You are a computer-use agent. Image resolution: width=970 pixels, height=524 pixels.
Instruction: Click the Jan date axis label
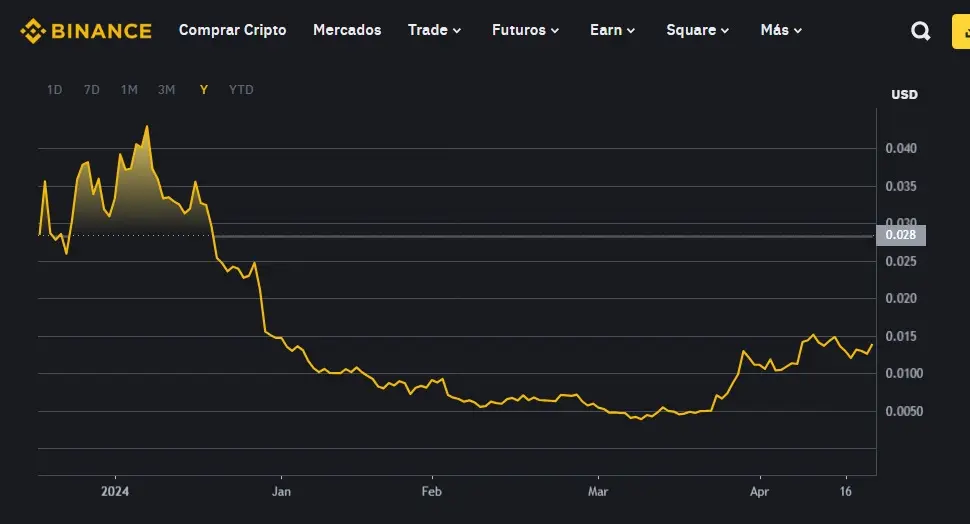(281, 491)
